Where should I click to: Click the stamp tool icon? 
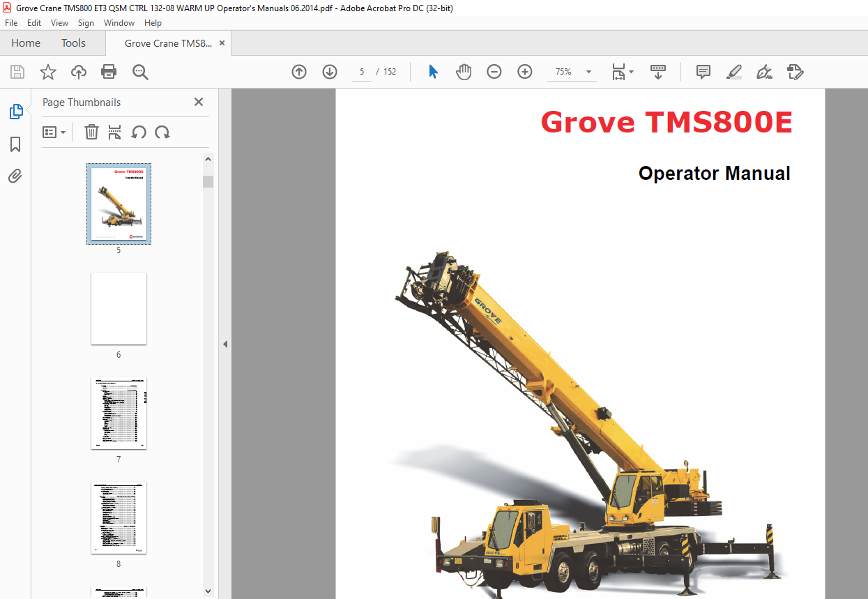(x=795, y=72)
